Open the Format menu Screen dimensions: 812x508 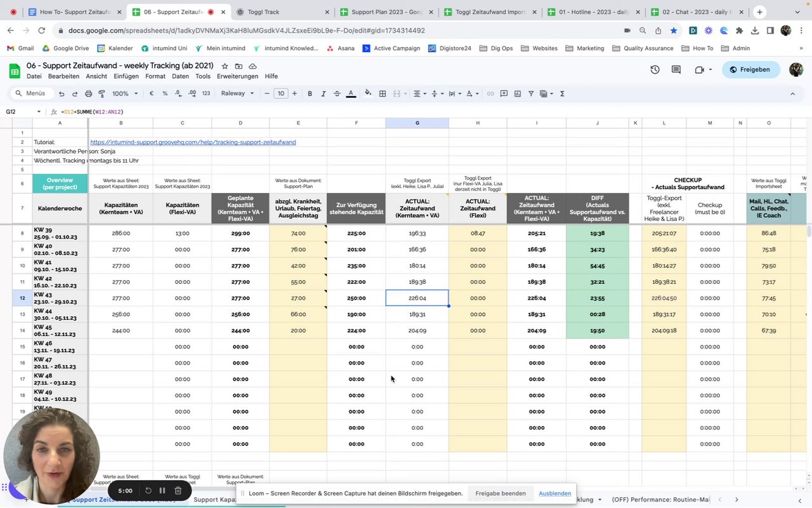(155, 76)
